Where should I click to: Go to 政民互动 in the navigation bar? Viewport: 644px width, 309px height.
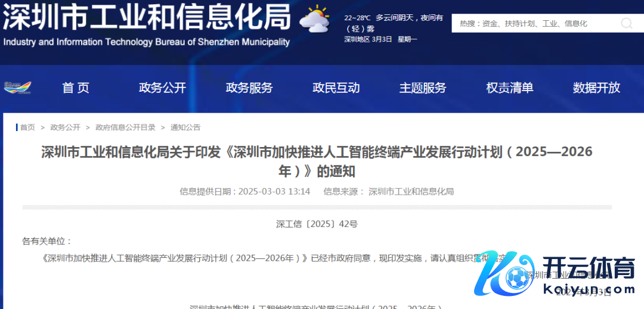coord(336,88)
